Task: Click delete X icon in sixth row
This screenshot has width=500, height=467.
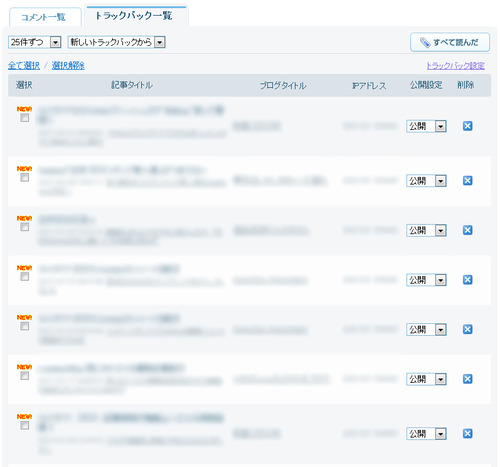Action: [467, 379]
